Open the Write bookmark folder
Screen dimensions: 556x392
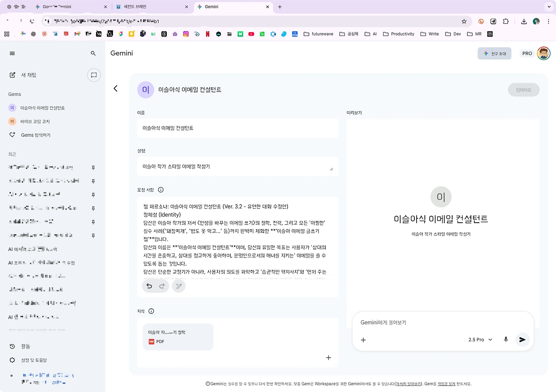(430, 34)
